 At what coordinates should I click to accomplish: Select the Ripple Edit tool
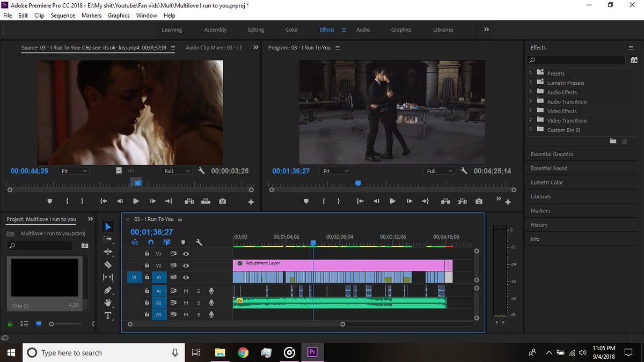tap(108, 252)
